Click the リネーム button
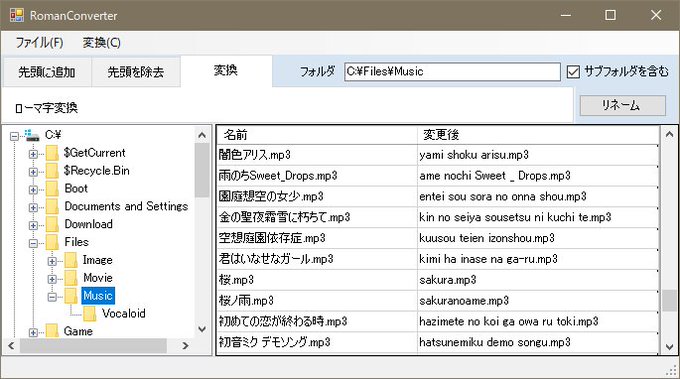Screen dimensions: 680x379 click(x=622, y=105)
